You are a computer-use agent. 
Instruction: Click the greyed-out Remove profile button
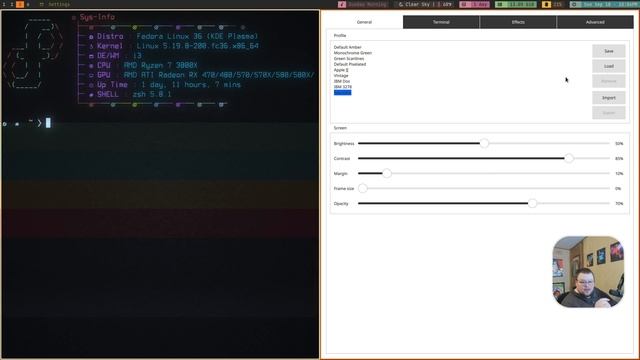(609, 81)
